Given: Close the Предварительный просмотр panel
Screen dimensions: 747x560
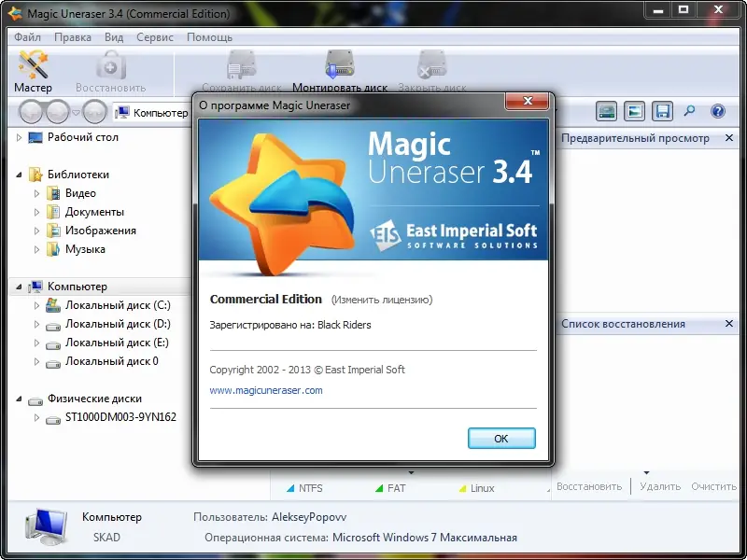Looking at the screenshot, I should click(728, 138).
